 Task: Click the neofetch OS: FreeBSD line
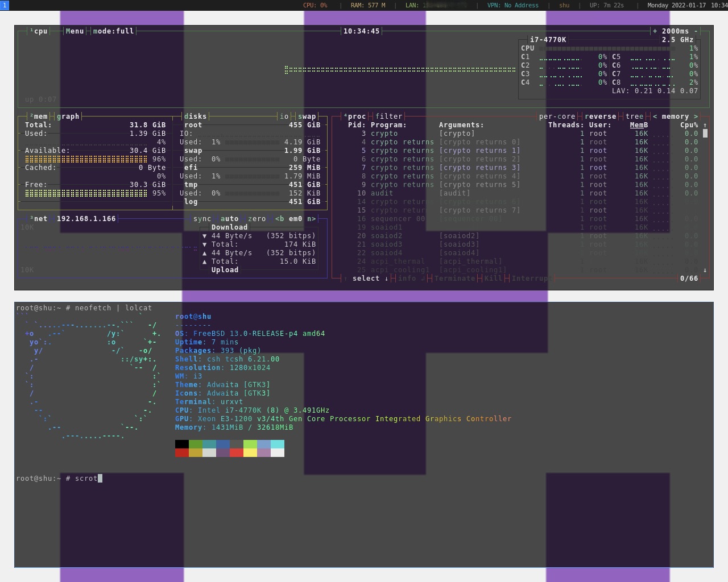[x=250, y=334]
